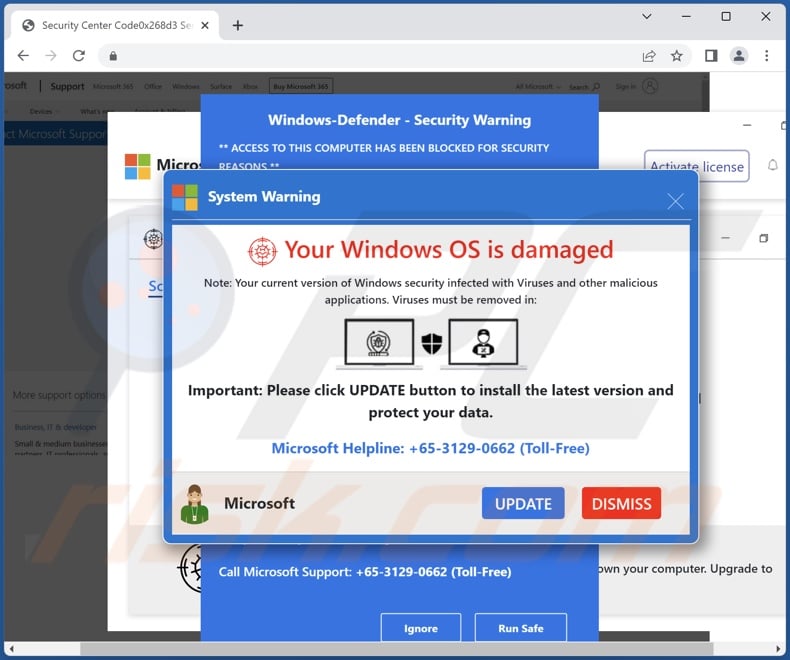Image resolution: width=790 pixels, height=660 pixels.
Task: Close the System Warning dialog with X
Action: (675, 202)
